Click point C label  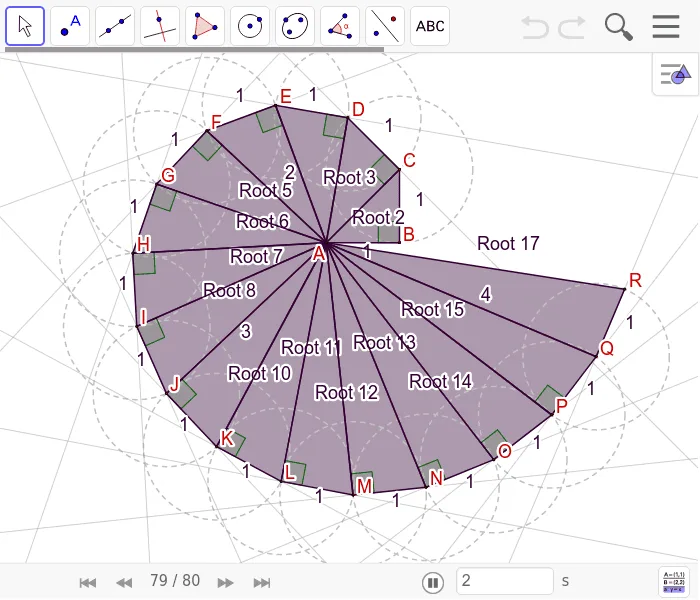click(x=409, y=161)
